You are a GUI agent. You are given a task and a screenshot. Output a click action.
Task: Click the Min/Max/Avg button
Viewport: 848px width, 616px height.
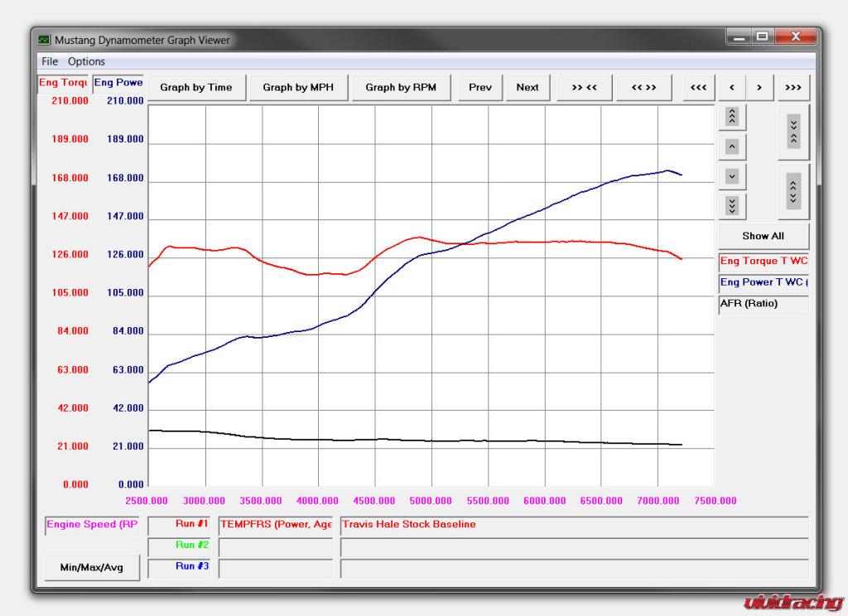pyautogui.click(x=92, y=567)
